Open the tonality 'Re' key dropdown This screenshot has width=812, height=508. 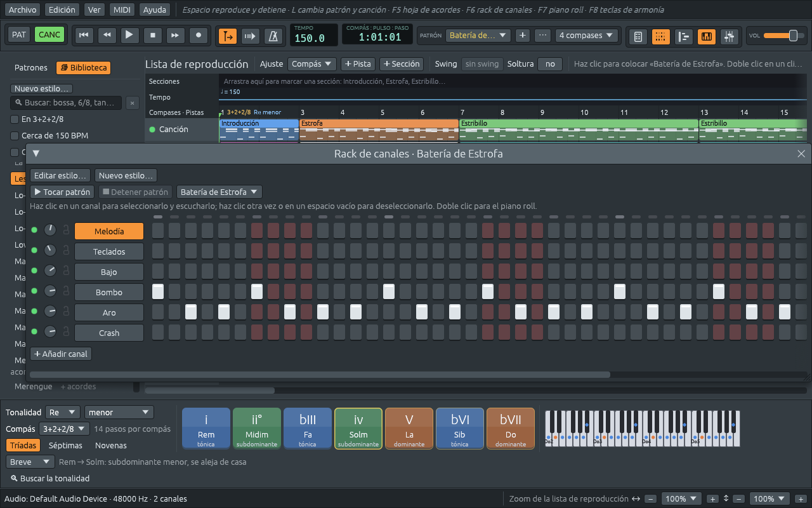click(x=63, y=413)
